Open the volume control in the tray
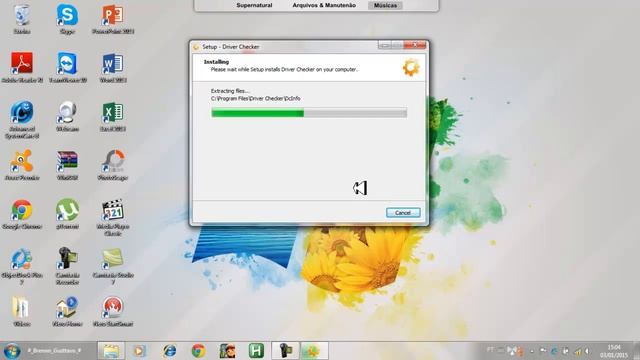 coord(588,351)
